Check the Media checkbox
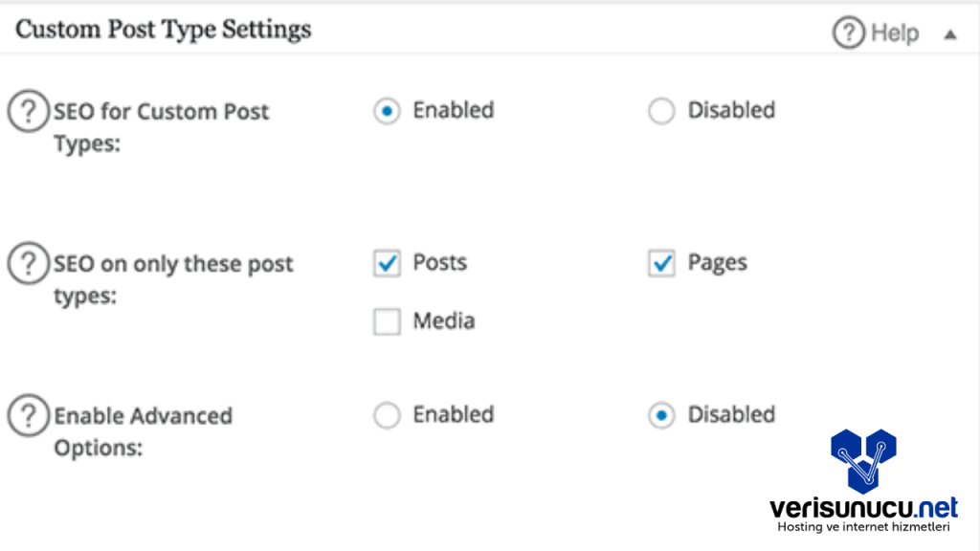This screenshot has width=980, height=551. point(387,322)
